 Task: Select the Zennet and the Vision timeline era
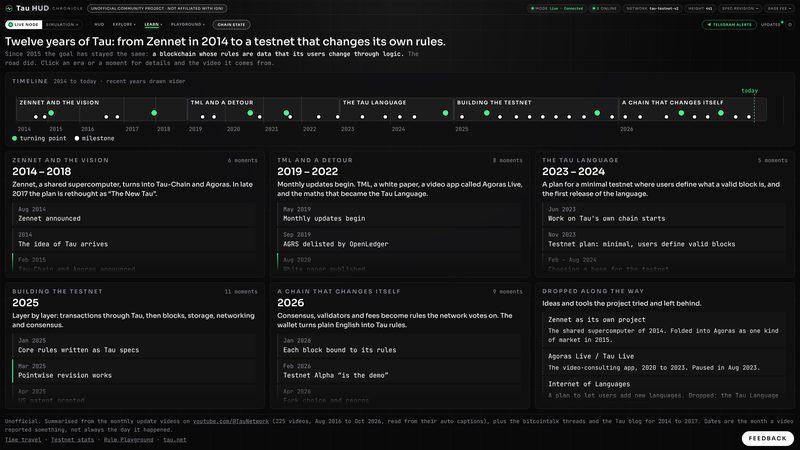102,109
